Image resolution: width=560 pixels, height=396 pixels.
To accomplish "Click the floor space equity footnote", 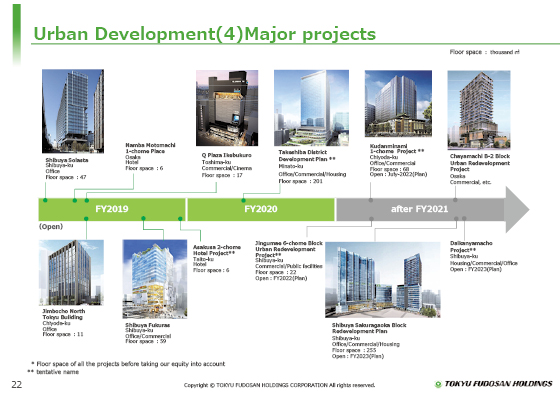I will click(128, 364).
